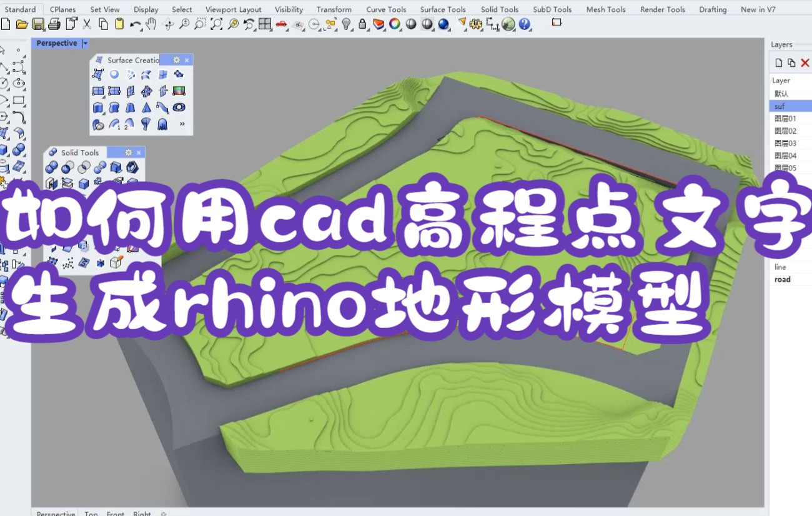Expand more Surface Creation tools chevron

click(x=182, y=124)
